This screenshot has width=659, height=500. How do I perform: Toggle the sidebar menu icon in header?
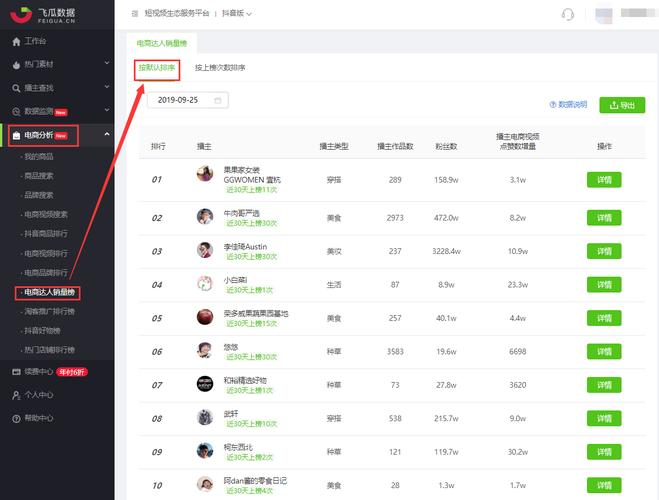134,14
